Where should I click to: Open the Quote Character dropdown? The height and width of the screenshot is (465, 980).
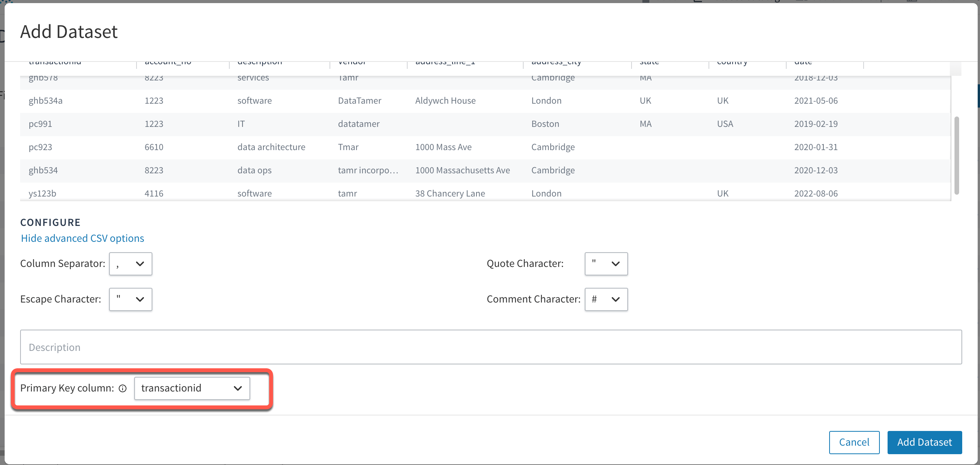coord(606,264)
